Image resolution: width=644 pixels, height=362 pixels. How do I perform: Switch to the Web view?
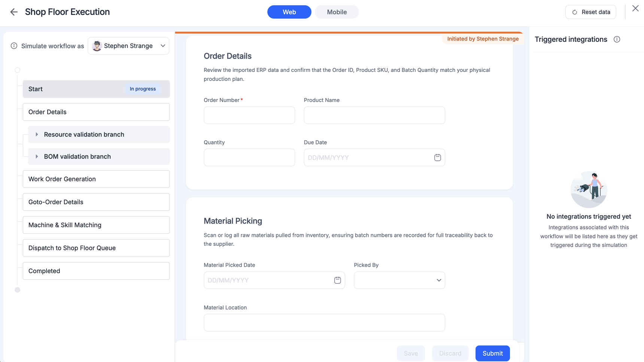point(289,12)
